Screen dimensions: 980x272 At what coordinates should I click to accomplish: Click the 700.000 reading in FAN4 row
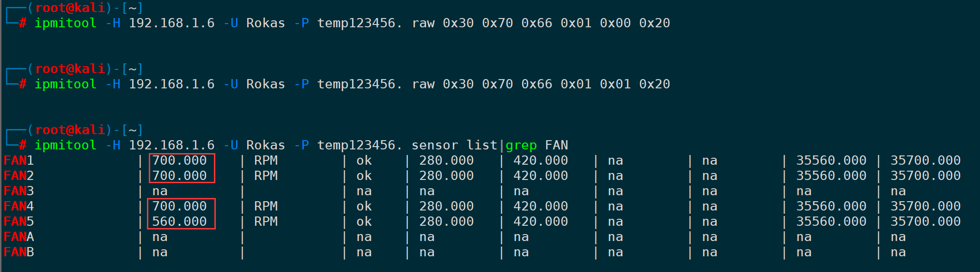179,206
